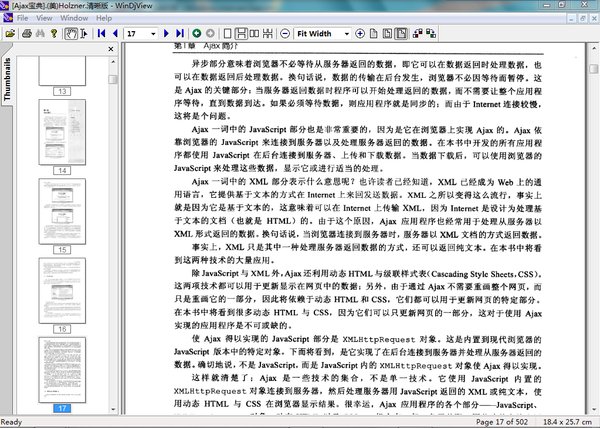
Task: Minimize the inner document window
Action: 571,18
